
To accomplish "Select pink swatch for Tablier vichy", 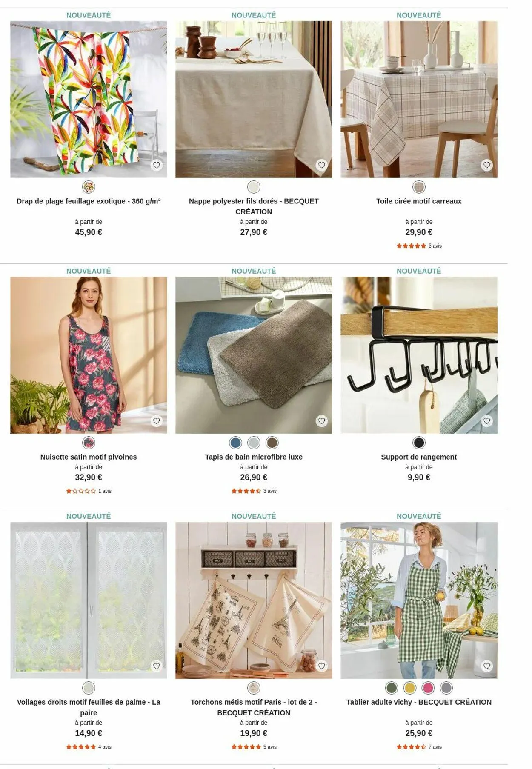I will (x=428, y=688).
